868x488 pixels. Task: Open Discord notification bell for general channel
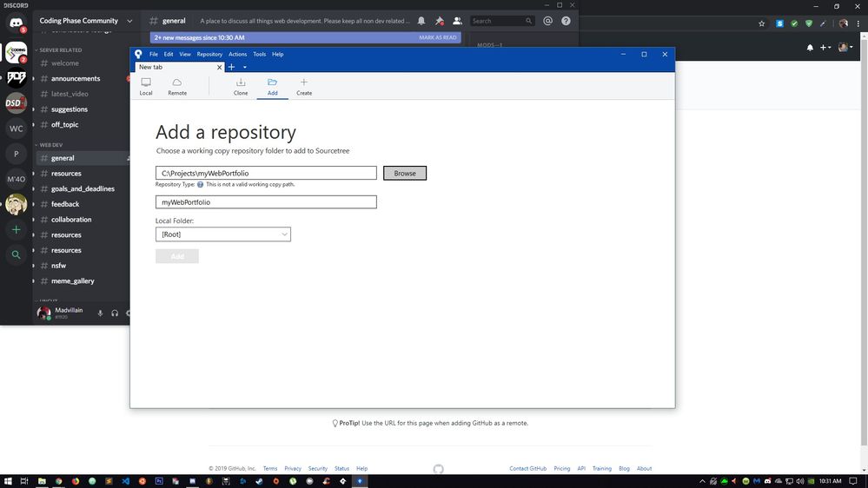click(421, 21)
